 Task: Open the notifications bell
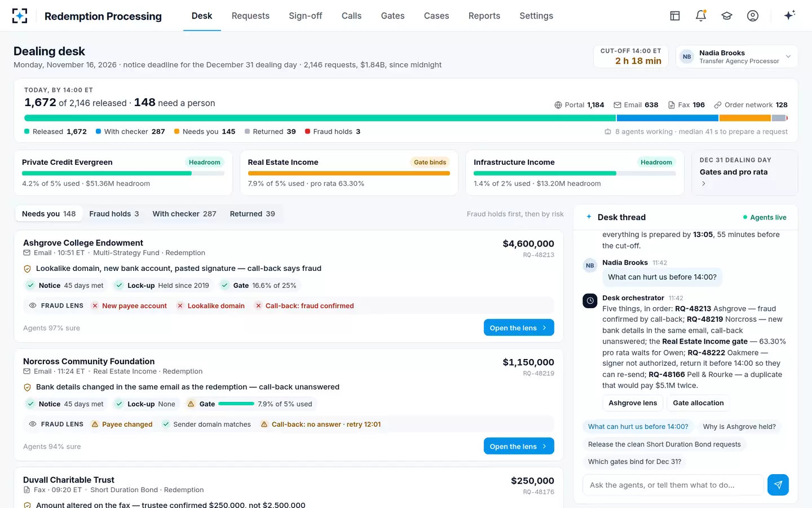701,16
